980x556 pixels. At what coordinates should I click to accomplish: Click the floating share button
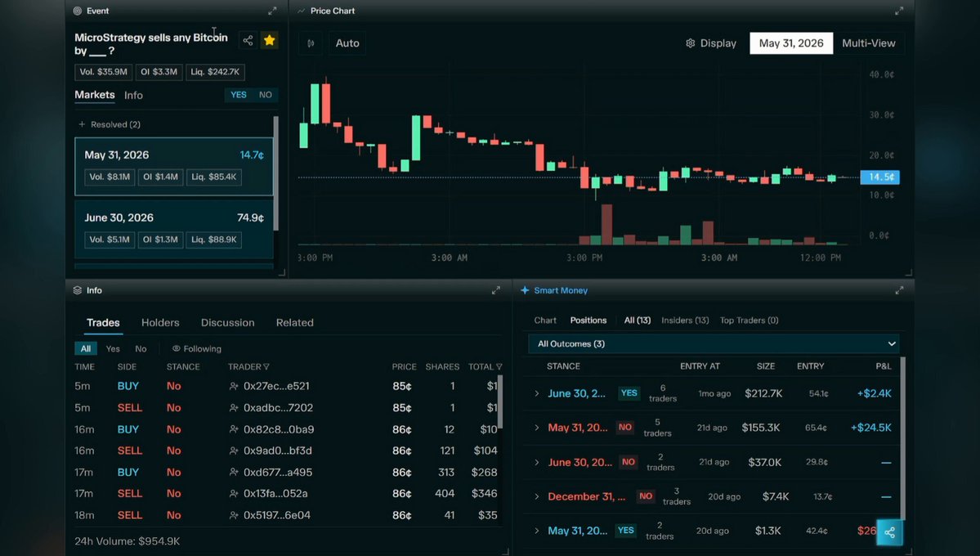889,532
